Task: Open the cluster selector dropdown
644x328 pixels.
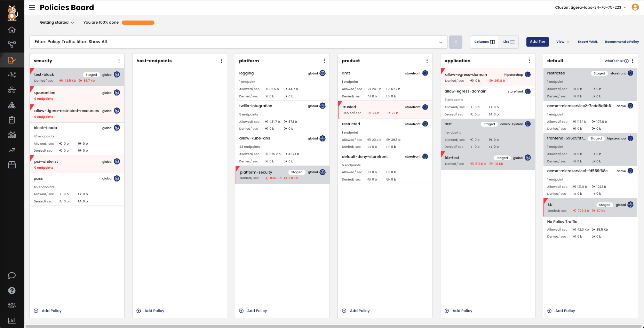Action: [x=591, y=7]
